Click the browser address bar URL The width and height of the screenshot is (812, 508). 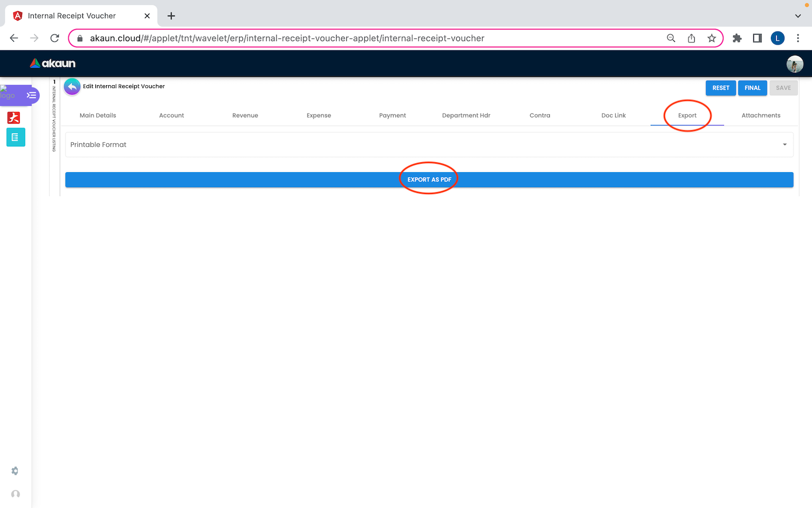pos(287,38)
